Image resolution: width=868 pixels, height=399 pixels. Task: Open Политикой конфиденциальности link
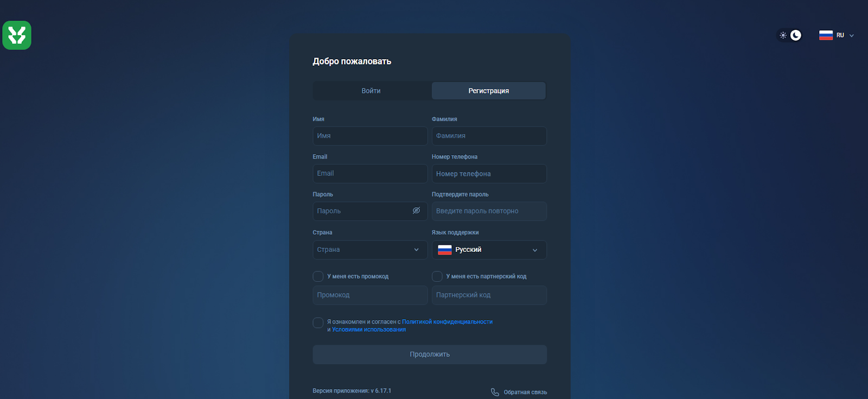pyautogui.click(x=447, y=322)
